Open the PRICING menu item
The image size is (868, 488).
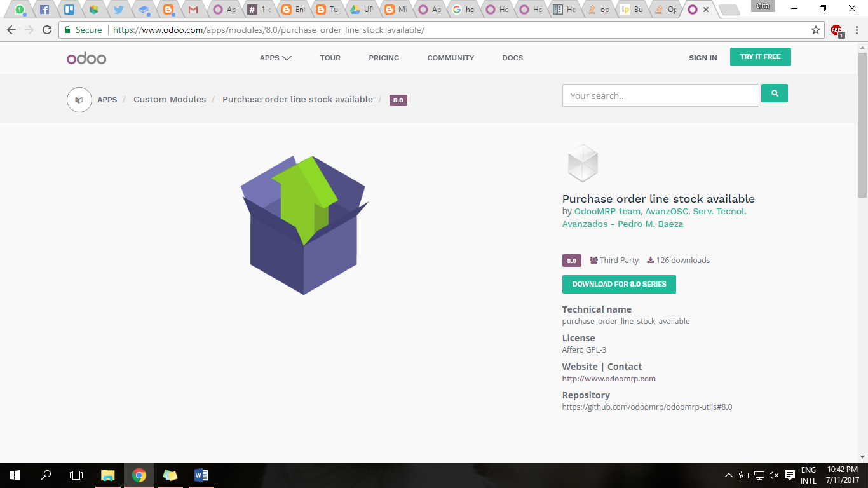coord(384,58)
